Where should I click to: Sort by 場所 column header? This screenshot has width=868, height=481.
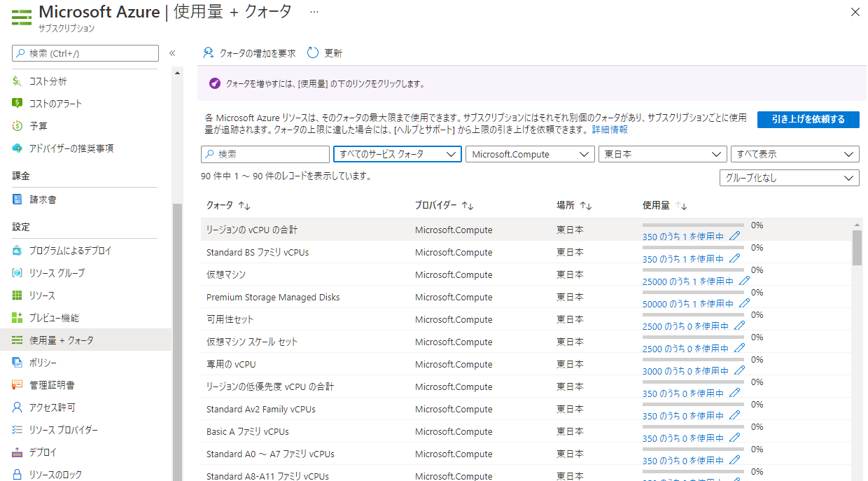point(575,206)
